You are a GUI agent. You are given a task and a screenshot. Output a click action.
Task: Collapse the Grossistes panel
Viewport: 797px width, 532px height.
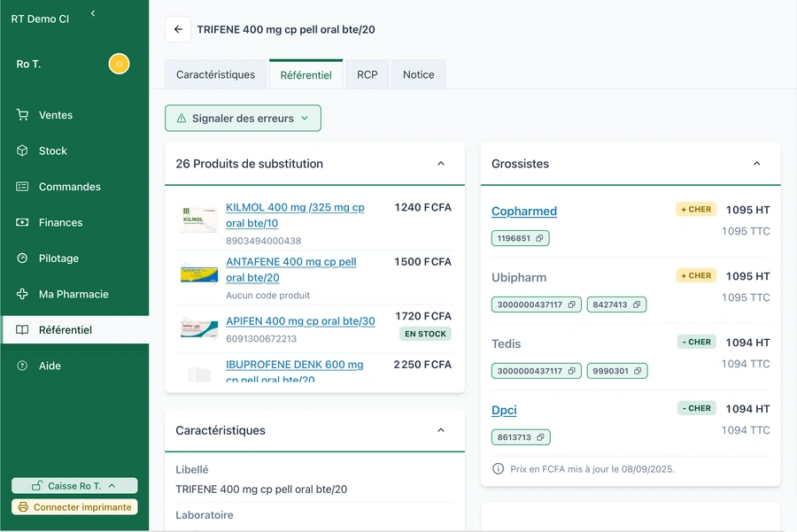coord(756,164)
